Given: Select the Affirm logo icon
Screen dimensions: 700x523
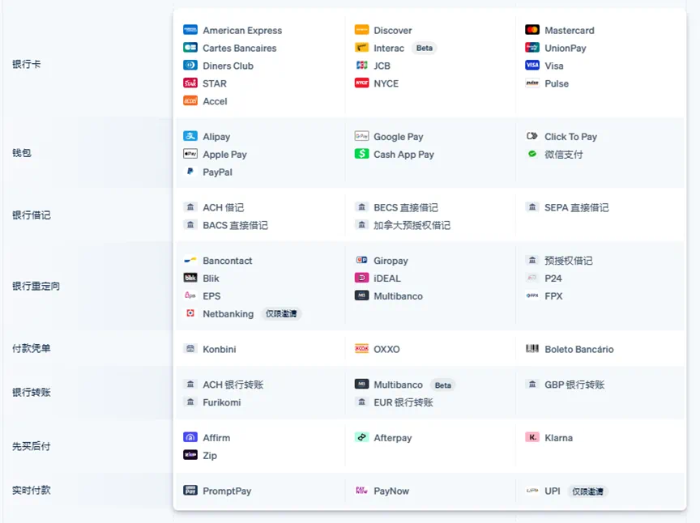Looking at the screenshot, I should (190, 437).
